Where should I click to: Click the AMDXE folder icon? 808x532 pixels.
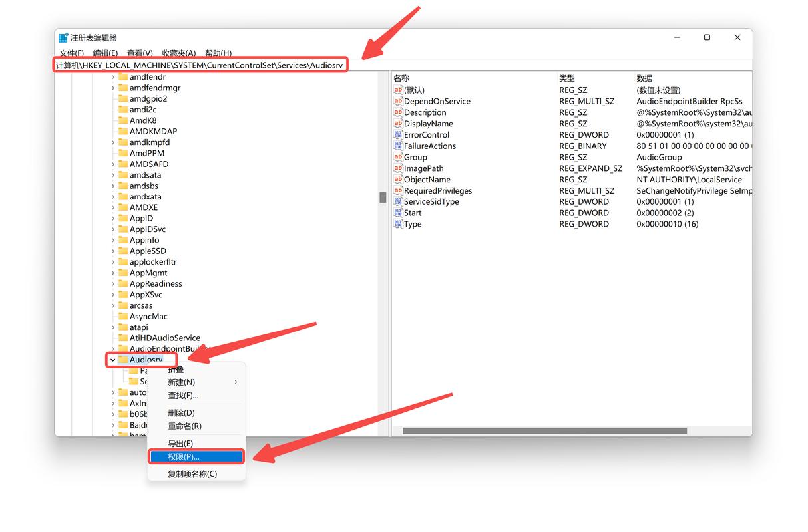point(123,207)
